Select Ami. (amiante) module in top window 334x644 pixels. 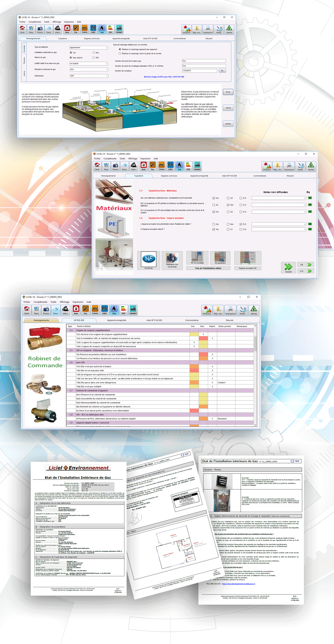pos(67,29)
